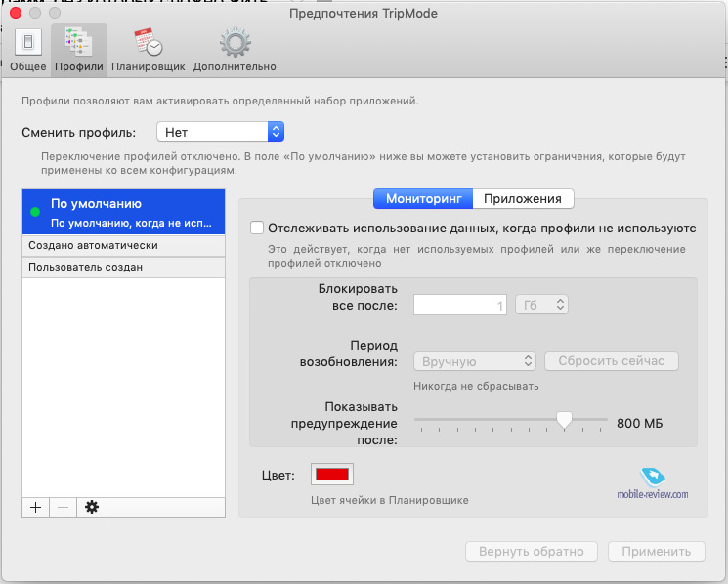Click the 800 МБ value label

(x=639, y=423)
